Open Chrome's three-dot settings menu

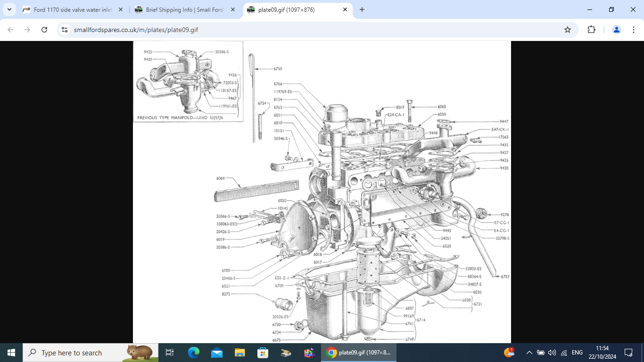click(635, 29)
